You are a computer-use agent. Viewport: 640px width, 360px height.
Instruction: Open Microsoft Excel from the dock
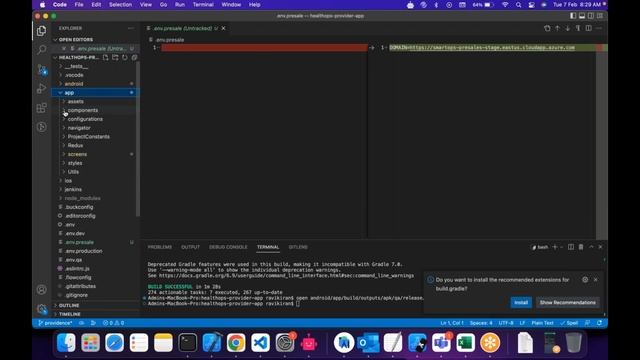click(465, 342)
